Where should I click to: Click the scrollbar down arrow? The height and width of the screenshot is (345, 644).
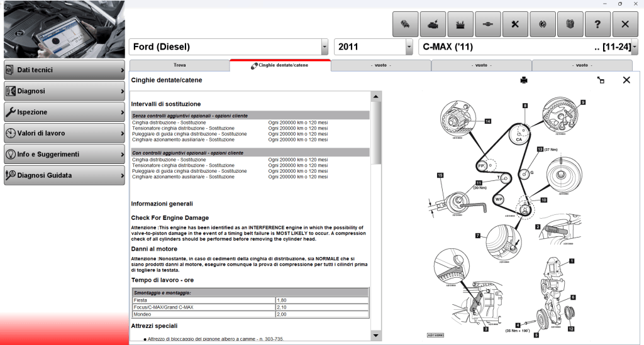376,336
